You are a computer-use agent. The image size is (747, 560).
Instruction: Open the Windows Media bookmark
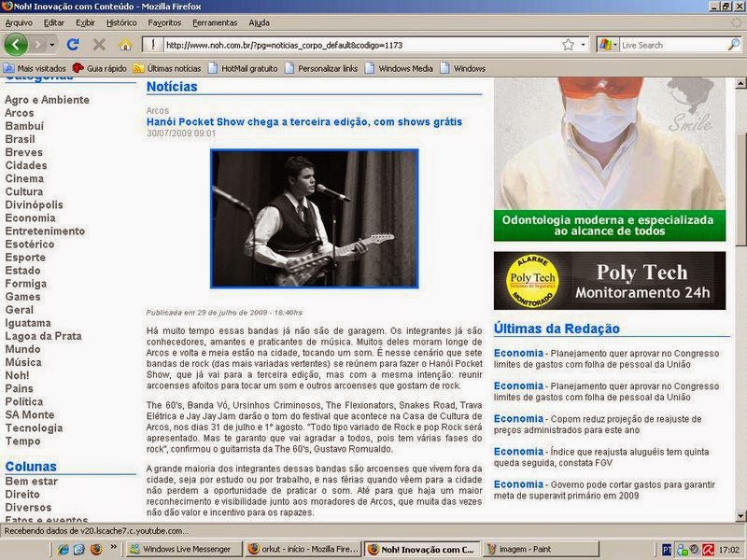[x=400, y=68]
